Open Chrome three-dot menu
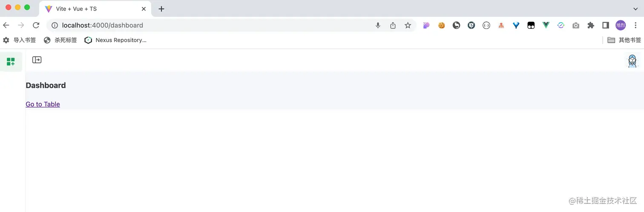The width and height of the screenshot is (644, 212). (x=635, y=26)
